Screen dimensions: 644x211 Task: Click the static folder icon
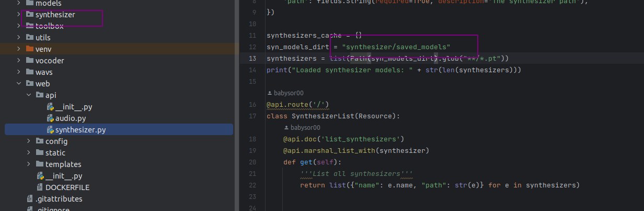pyautogui.click(x=40, y=153)
